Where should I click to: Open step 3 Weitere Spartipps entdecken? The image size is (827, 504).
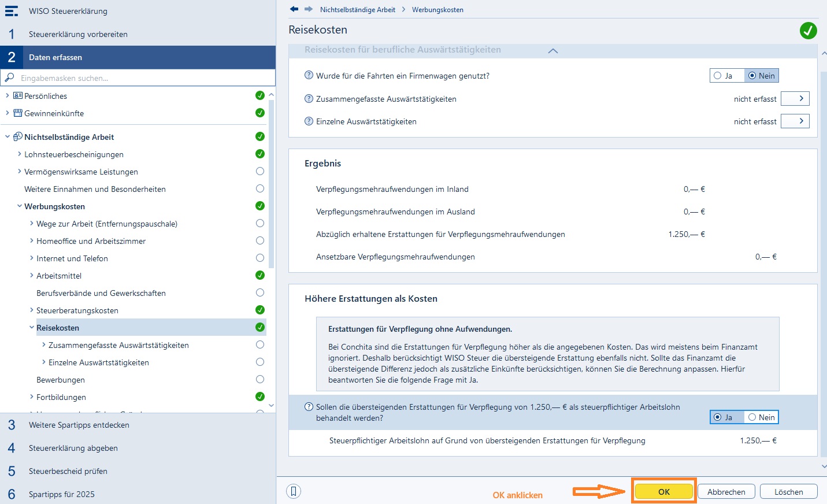[138, 425]
